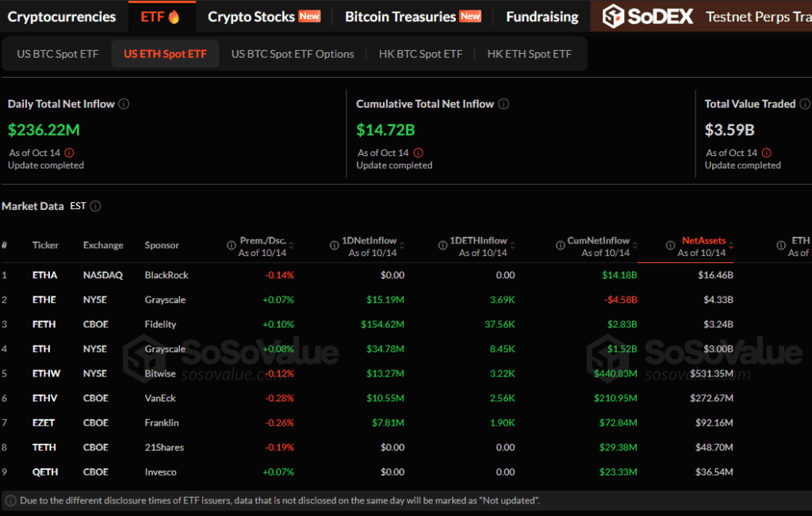Click red alert icon under Total Value Traded
This screenshot has height=516, width=812.
pos(767,153)
